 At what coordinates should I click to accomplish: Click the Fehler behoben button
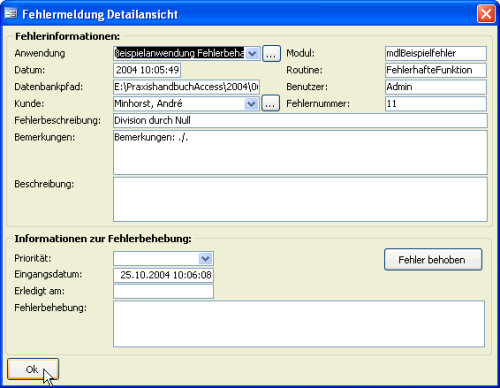[433, 260]
